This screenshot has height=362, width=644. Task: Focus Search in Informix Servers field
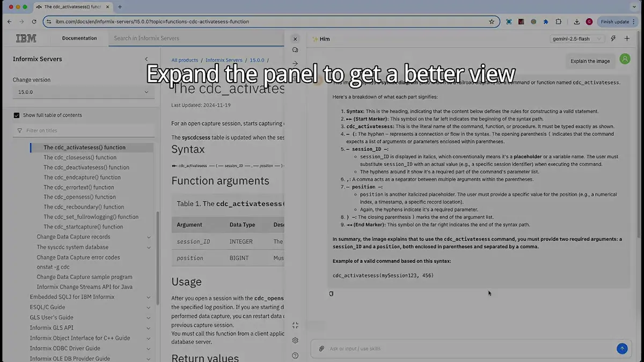pos(196,38)
